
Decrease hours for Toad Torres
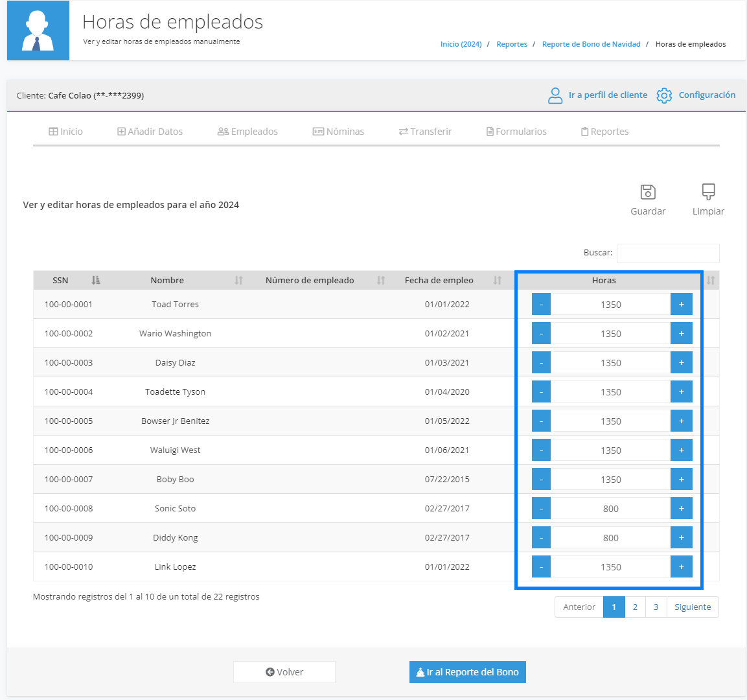coord(541,304)
